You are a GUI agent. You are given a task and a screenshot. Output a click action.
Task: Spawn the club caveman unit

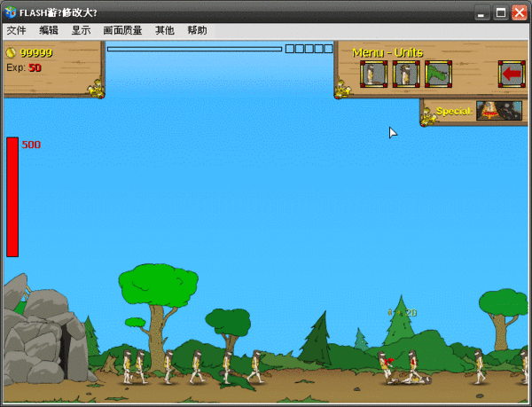click(x=373, y=74)
